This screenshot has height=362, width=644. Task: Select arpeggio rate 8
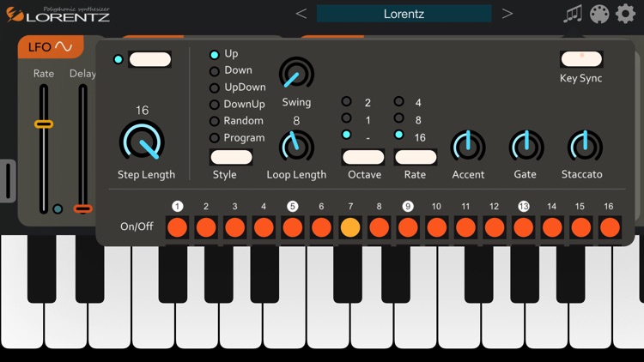[x=398, y=118]
